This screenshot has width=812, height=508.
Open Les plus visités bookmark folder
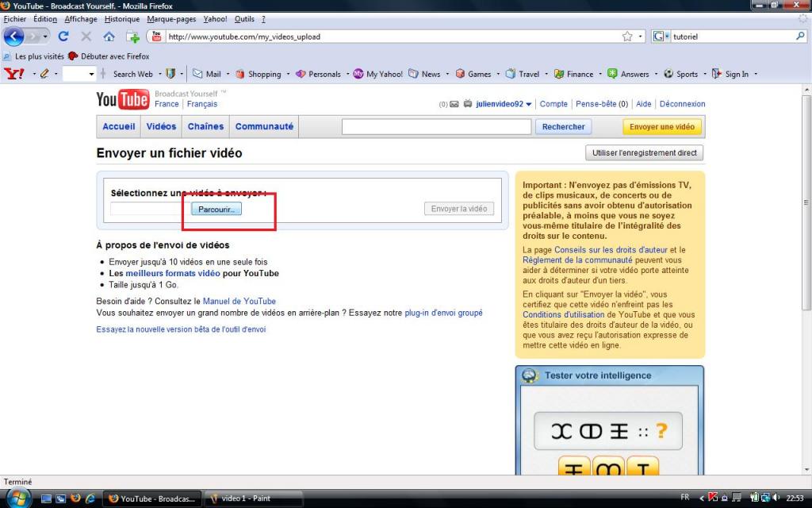click(33, 56)
